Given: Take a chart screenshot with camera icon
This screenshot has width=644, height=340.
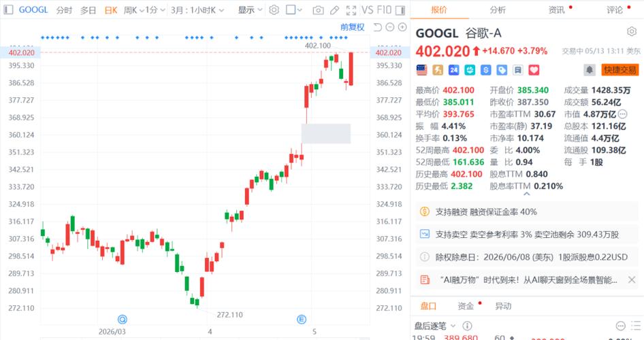Looking at the screenshot, I should pos(318,10).
